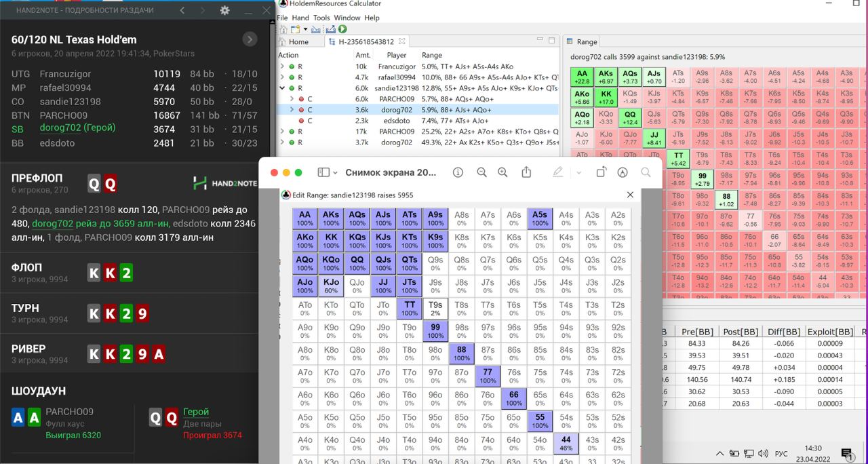Open the Hand menu
This screenshot has height=464, width=868.
300,18
